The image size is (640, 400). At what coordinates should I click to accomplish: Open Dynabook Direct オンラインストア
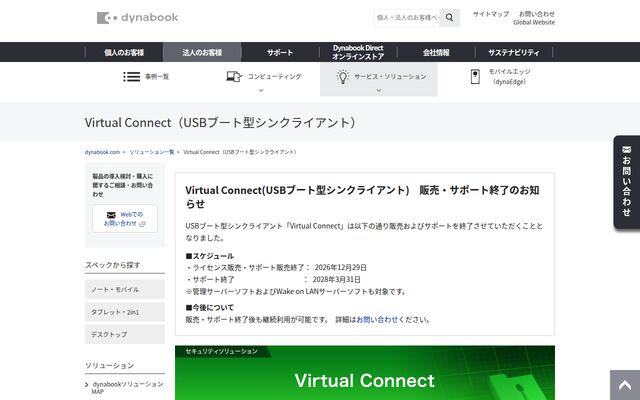(358, 52)
